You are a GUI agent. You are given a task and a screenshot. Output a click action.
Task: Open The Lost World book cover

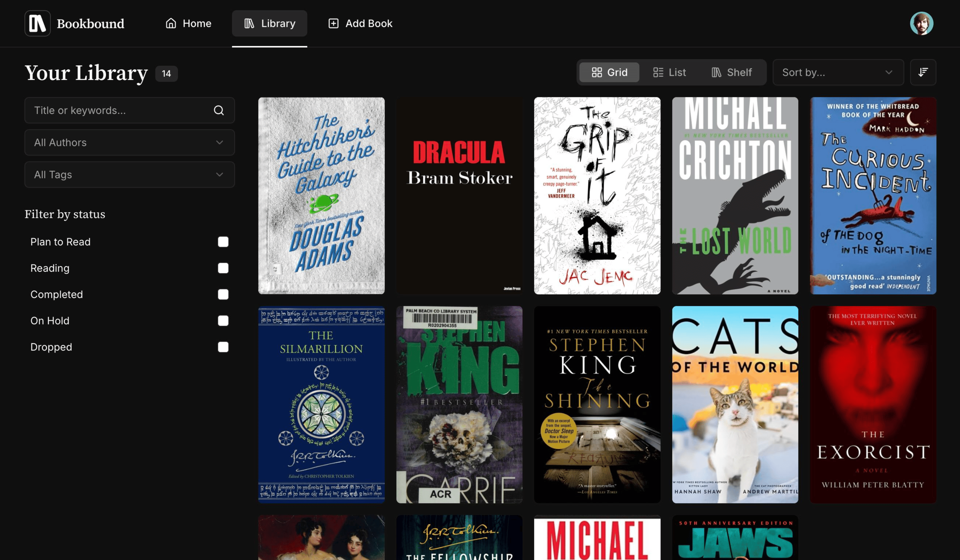(x=735, y=196)
